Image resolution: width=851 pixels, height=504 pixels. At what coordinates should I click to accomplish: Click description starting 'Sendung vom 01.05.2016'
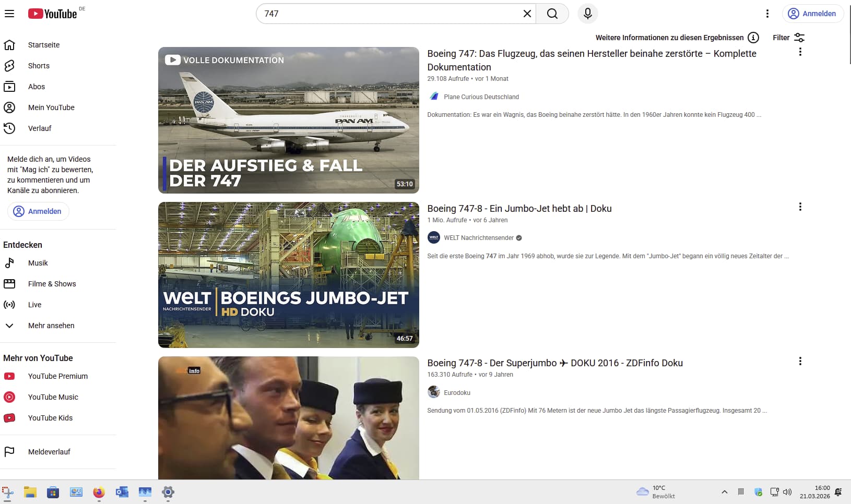click(597, 411)
